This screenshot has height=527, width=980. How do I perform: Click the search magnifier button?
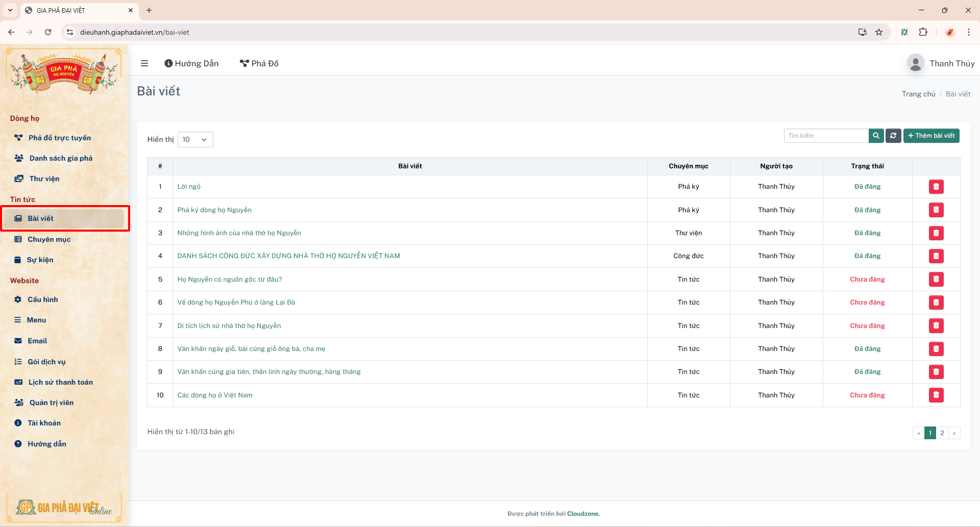click(876, 136)
